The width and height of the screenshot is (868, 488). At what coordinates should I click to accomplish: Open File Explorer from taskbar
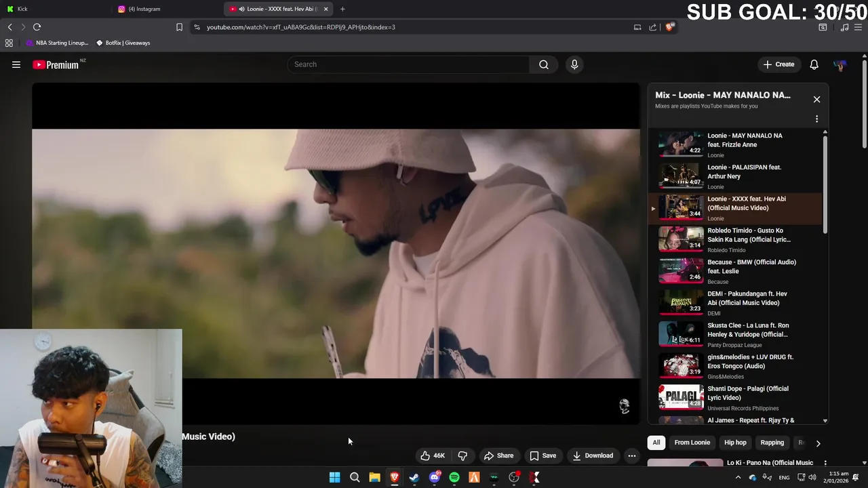tap(374, 478)
